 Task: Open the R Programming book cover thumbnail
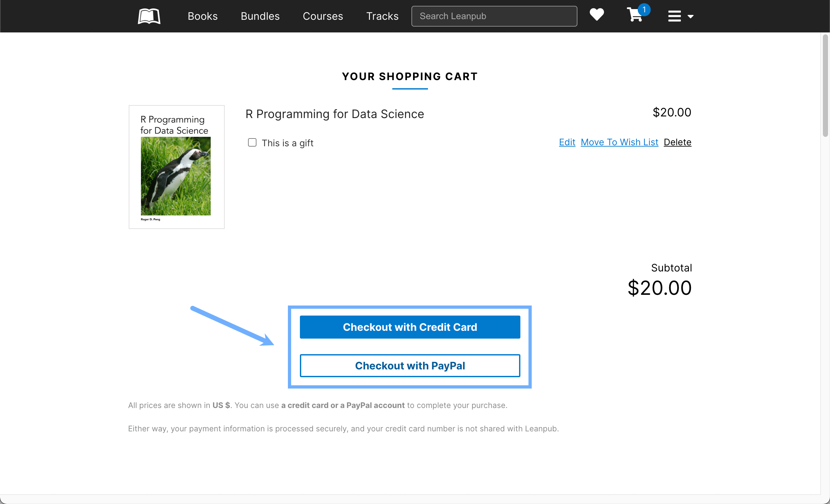point(176,167)
